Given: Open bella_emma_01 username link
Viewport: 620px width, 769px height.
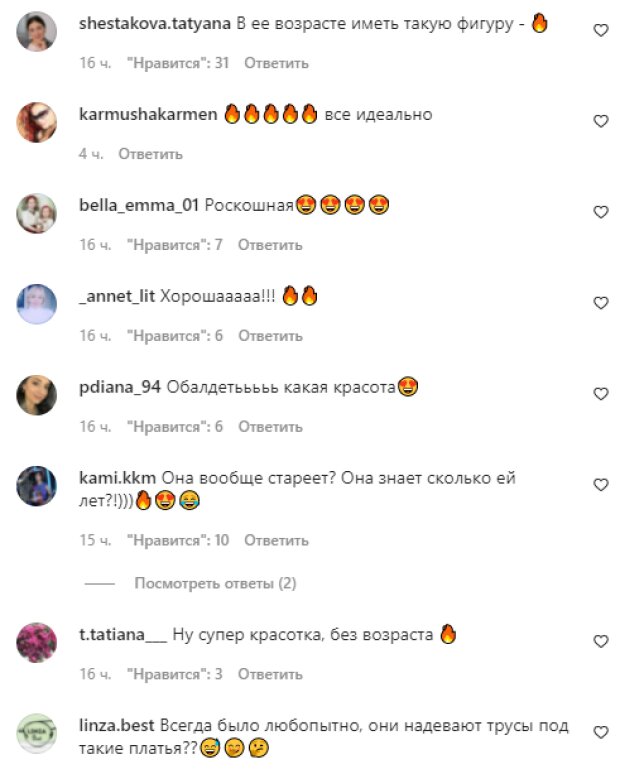Looking at the screenshot, I should pyautogui.click(x=139, y=205).
